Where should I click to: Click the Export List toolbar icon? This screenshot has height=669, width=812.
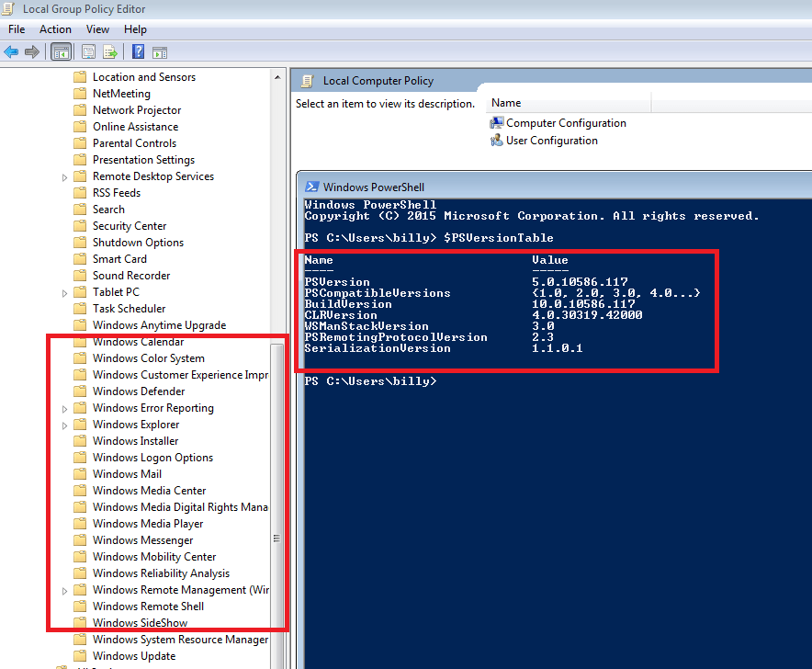(x=111, y=51)
